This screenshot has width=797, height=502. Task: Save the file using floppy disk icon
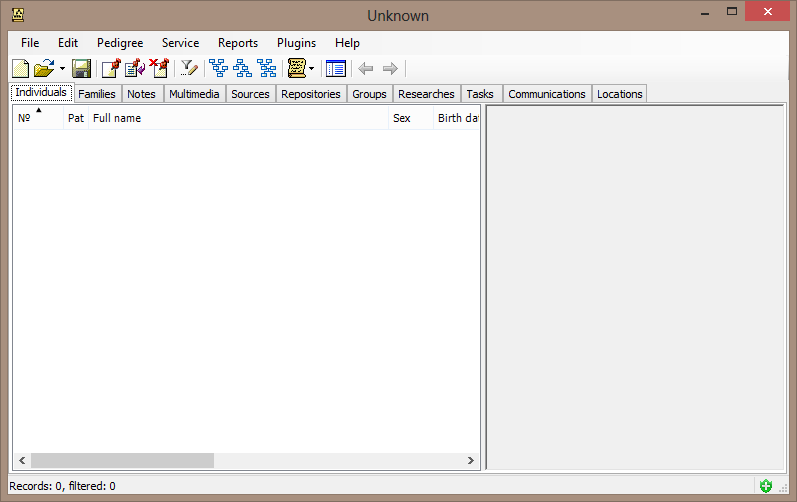(81, 68)
